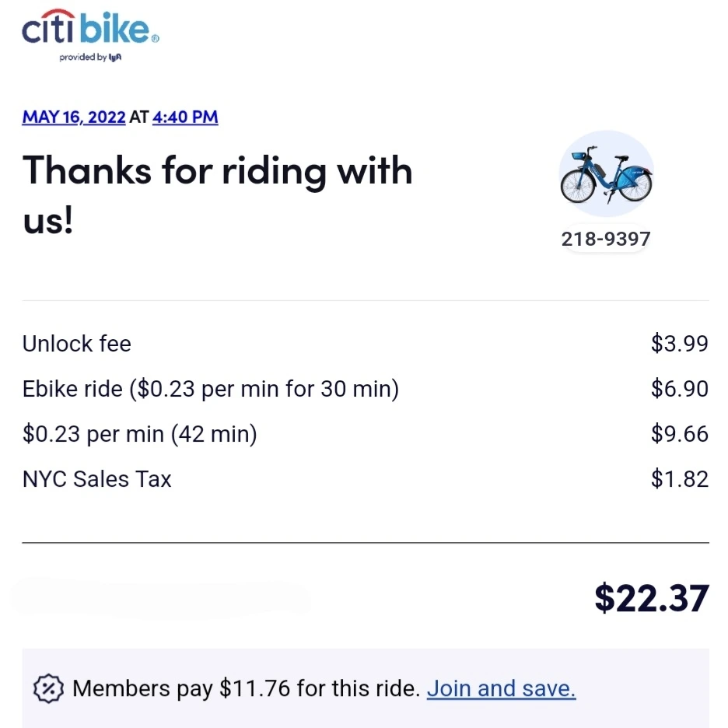
Task: Click the $6.90 ebike ride charge
Action: coord(679,388)
